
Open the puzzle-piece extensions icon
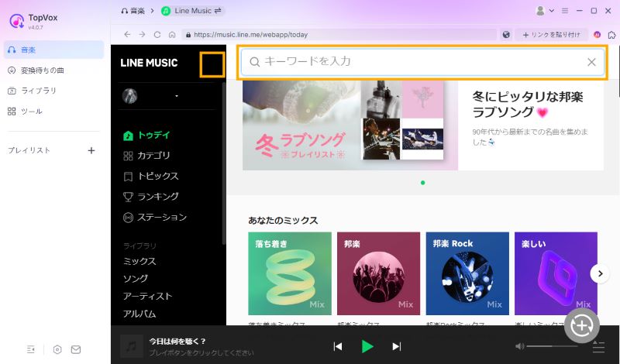coord(611,35)
